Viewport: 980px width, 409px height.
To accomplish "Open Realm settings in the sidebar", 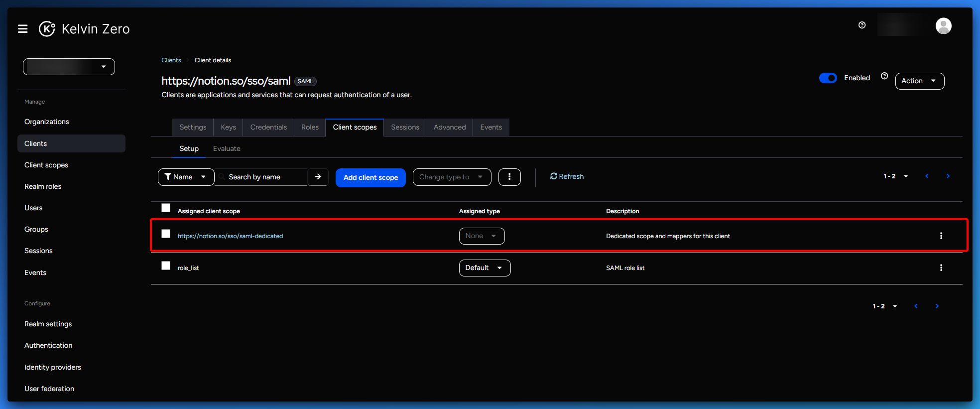I will [x=71, y=324].
